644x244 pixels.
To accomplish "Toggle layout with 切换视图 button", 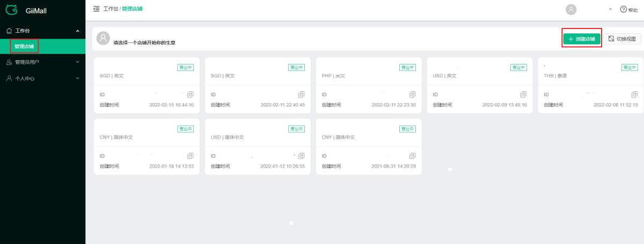I will pos(623,39).
